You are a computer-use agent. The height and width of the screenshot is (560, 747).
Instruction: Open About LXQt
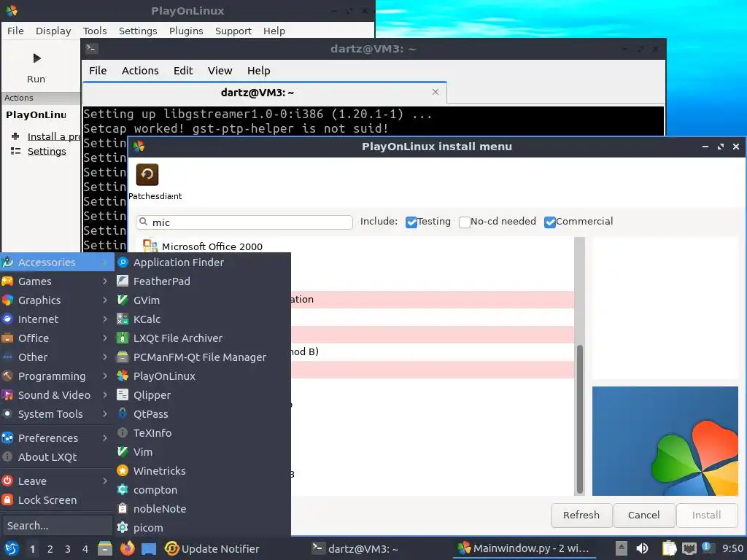pyautogui.click(x=56, y=457)
